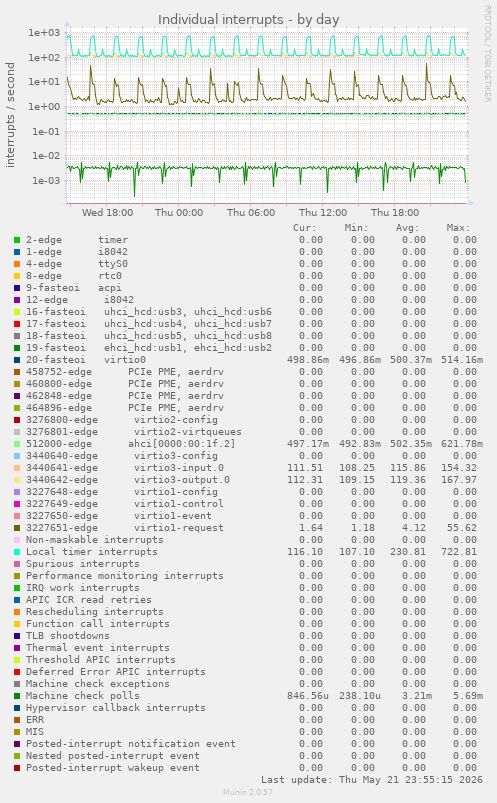Click the green 2-edge timer legend swatch

17,240
